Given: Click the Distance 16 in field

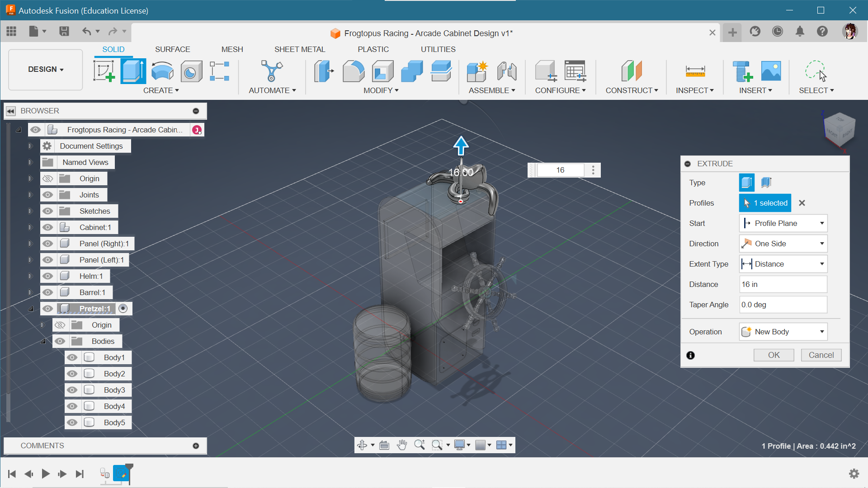Looking at the screenshot, I should [783, 284].
